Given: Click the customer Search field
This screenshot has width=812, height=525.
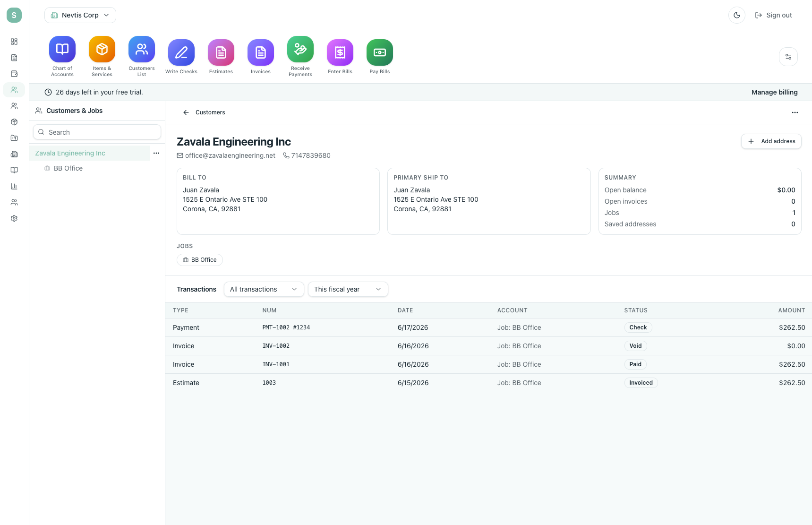Looking at the screenshot, I should pyautogui.click(x=97, y=132).
